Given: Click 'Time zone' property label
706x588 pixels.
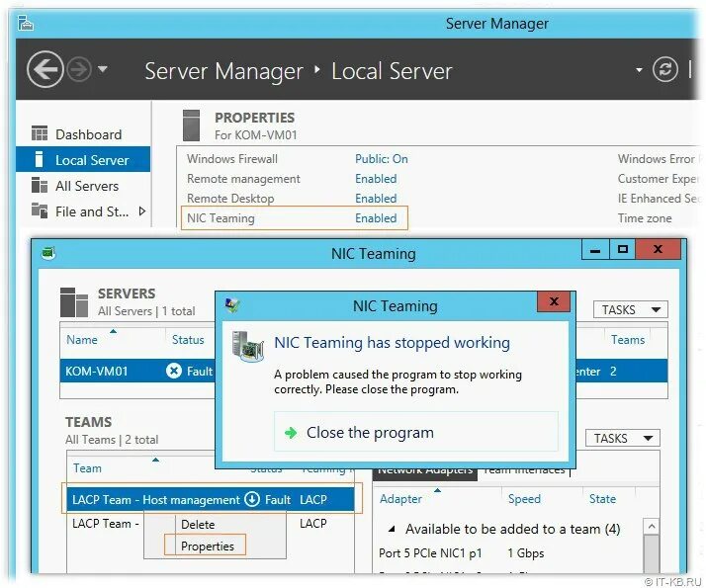Looking at the screenshot, I should point(645,218).
